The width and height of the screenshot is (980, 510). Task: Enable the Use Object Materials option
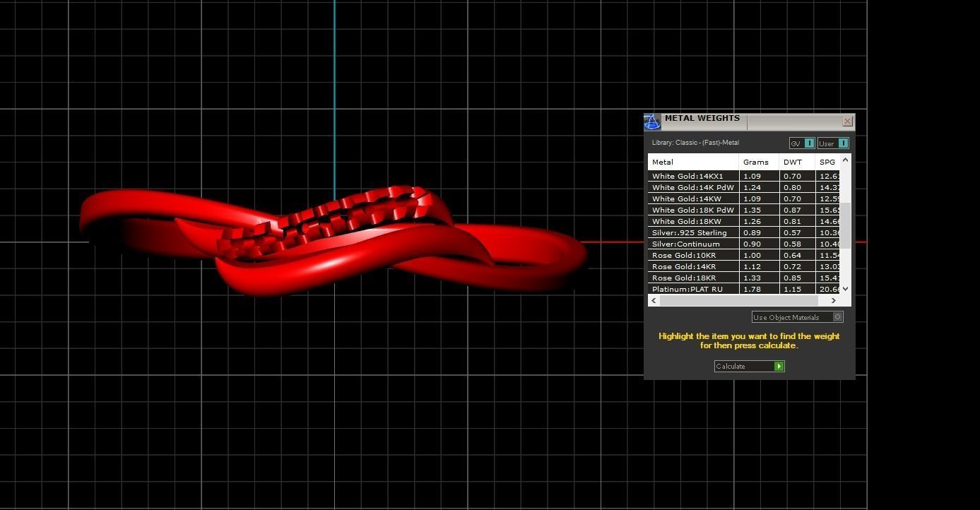[x=798, y=317]
